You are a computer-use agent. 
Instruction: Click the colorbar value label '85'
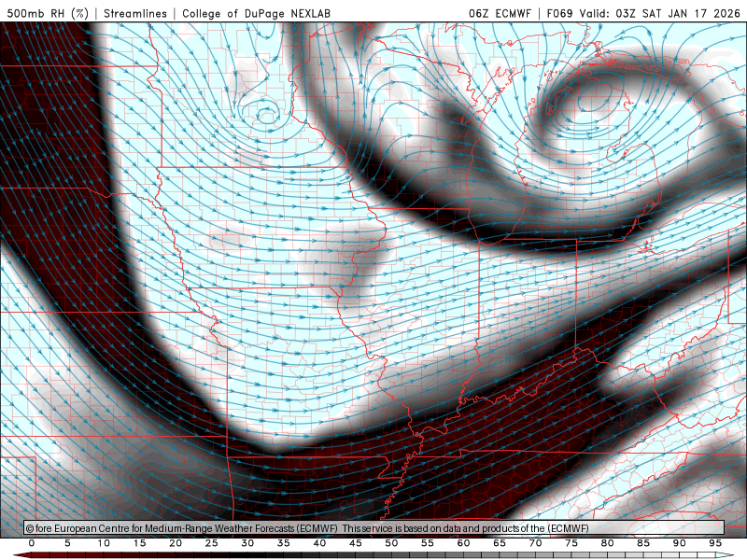point(643,543)
